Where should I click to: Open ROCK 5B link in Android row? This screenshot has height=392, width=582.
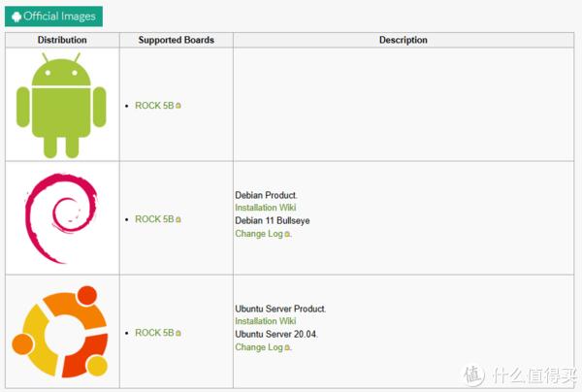154,106
